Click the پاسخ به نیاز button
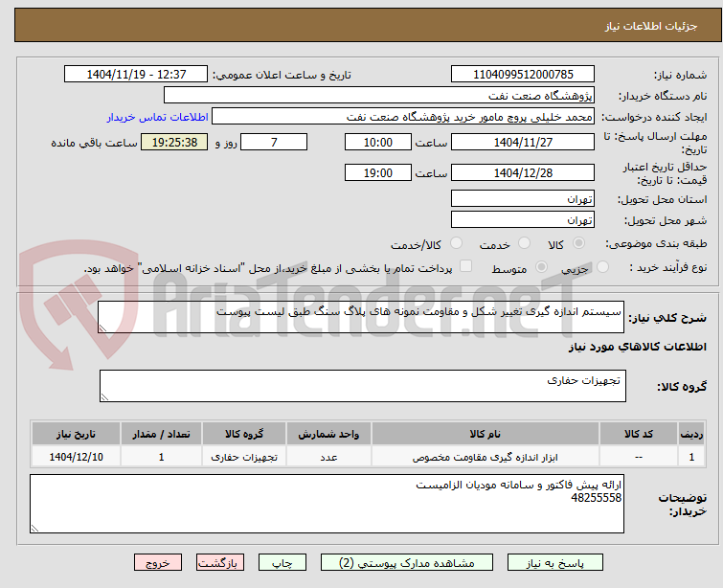This screenshot has width=723, height=588. [x=554, y=563]
